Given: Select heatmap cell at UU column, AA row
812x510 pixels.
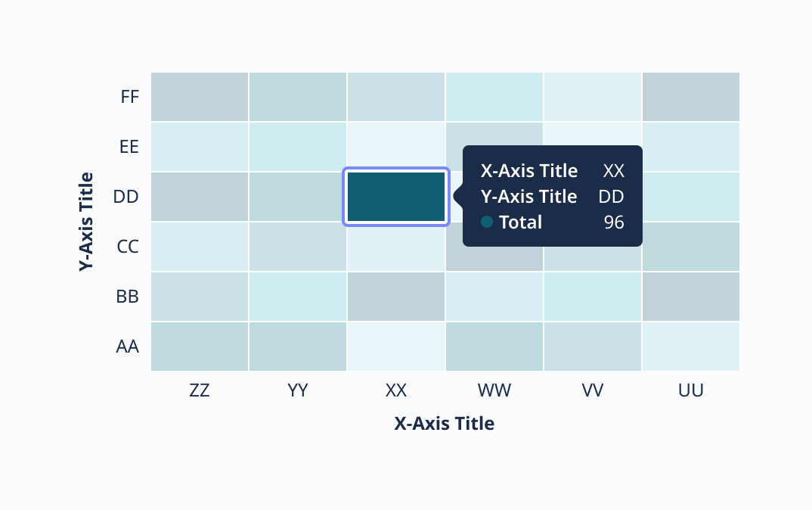Looking at the screenshot, I should coord(690,347).
